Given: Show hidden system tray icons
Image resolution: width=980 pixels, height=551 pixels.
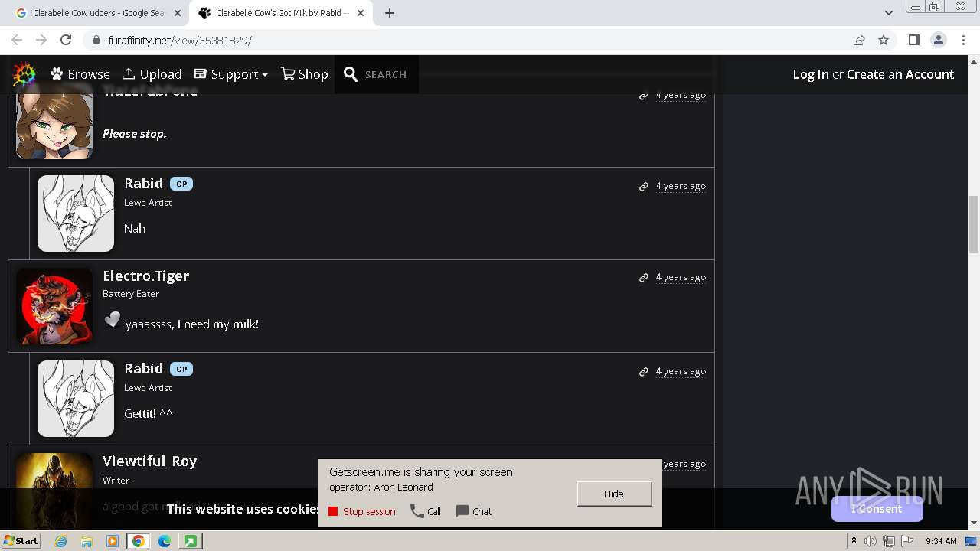Looking at the screenshot, I should (854, 540).
